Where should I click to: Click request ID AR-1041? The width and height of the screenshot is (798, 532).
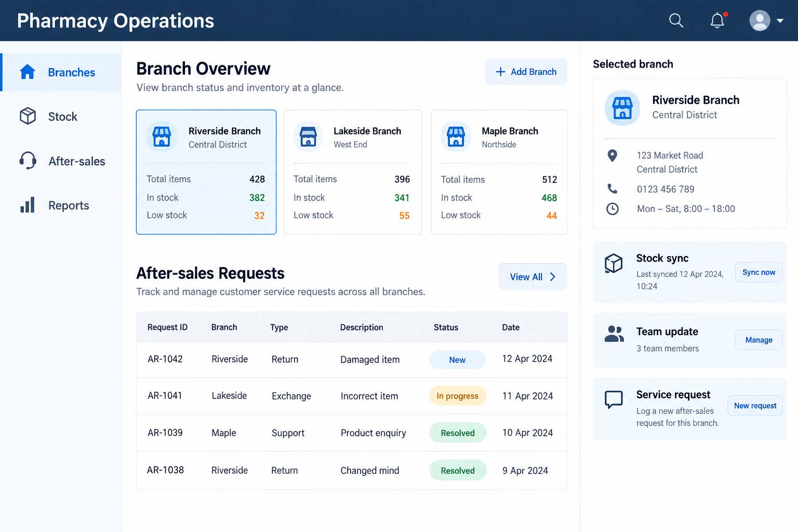pyautogui.click(x=165, y=395)
